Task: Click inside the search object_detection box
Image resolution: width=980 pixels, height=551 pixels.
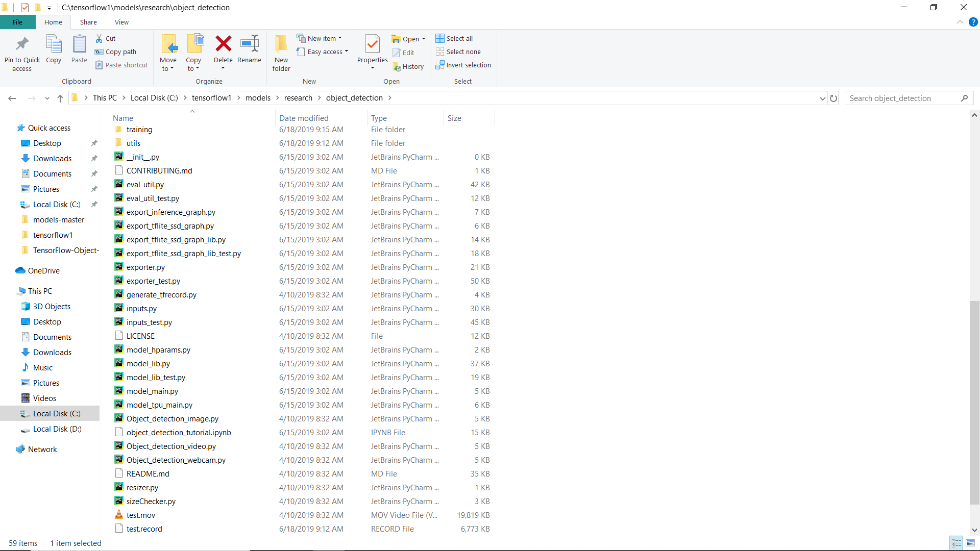Action: tap(903, 97)
